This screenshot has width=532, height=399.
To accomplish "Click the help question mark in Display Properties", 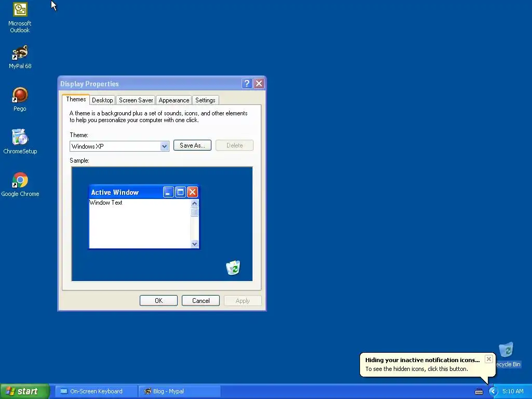I will click(247, 84).
